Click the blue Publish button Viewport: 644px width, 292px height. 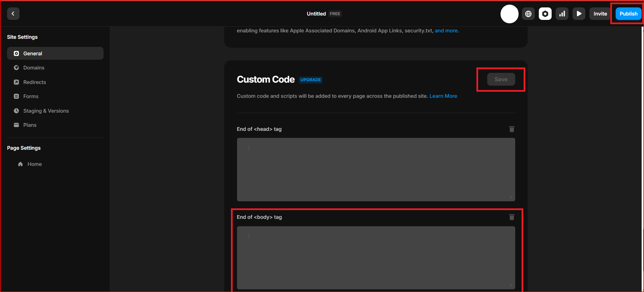(x=628, y=14)
